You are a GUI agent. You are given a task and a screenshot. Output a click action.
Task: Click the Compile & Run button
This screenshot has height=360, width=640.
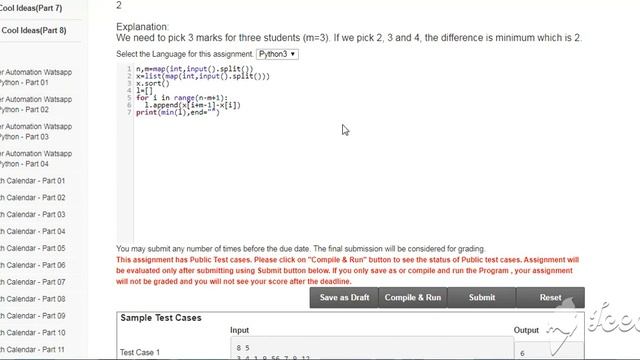413,298
